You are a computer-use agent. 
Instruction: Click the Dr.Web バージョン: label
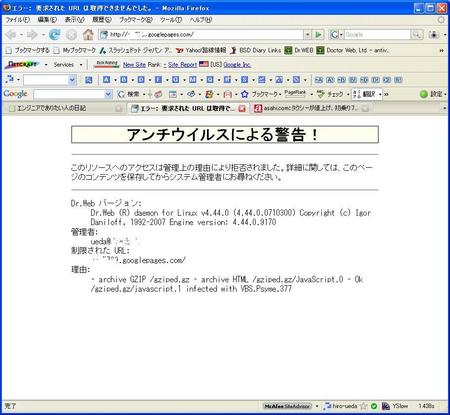106,203
